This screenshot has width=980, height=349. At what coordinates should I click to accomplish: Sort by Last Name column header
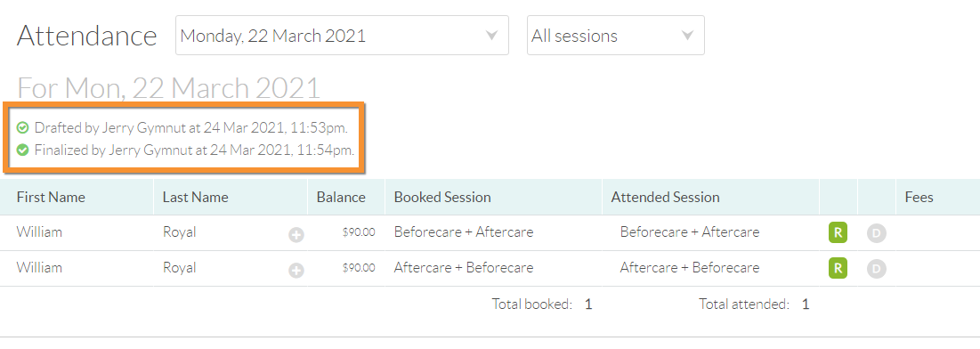pyautogui.click(x=195, y=197)
